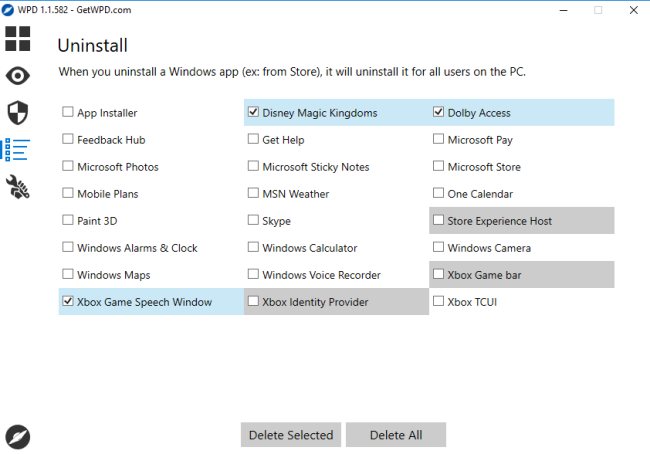Screen dimensions: 650x454
Task: Click the Delete Selected button
Action: tap(291, 435)
